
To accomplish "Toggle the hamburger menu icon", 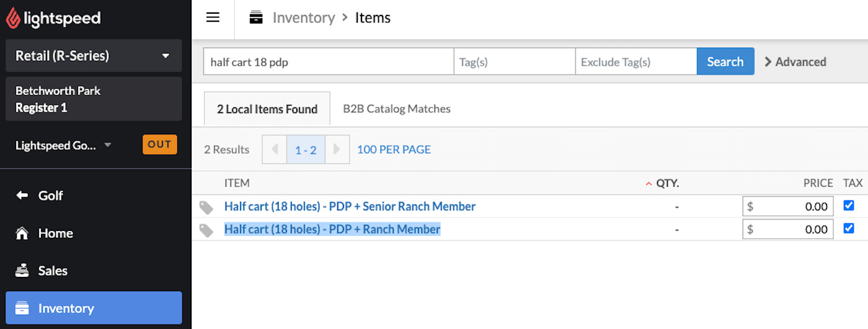I will 213,17.
